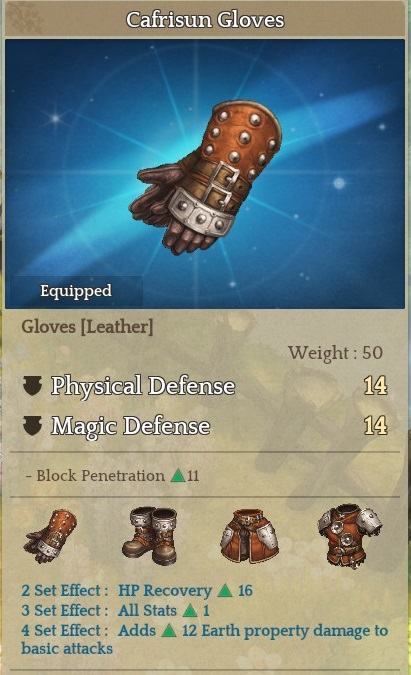Click the Cafrisun boots set piece icon

pos(150,536)
